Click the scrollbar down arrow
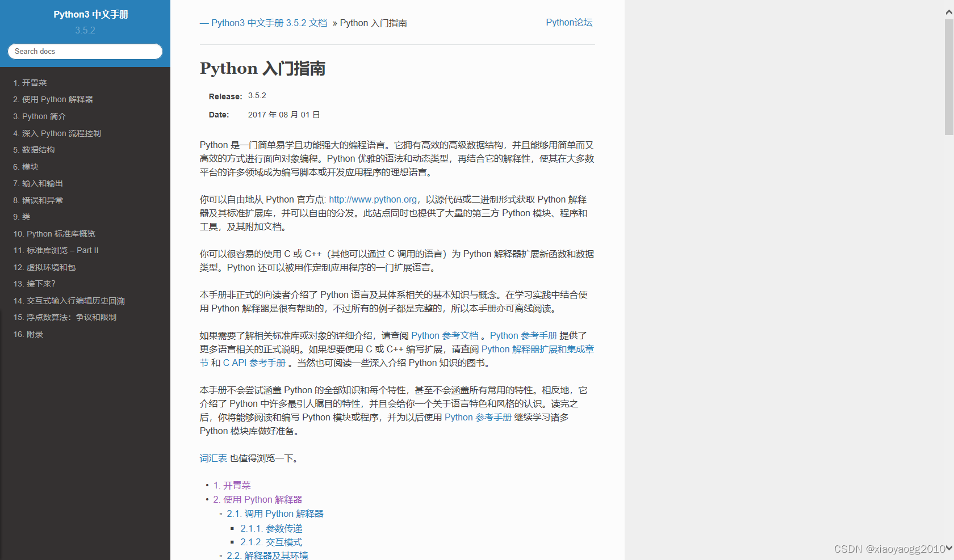The image size is (954, 560). point(949,548)
